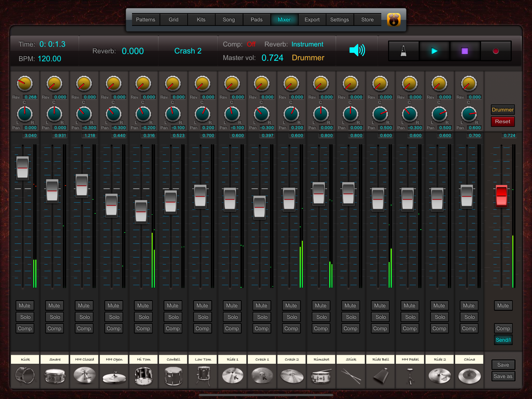
Task: Enable Comp on Crash 1 channel
Action: coord(262,328)
